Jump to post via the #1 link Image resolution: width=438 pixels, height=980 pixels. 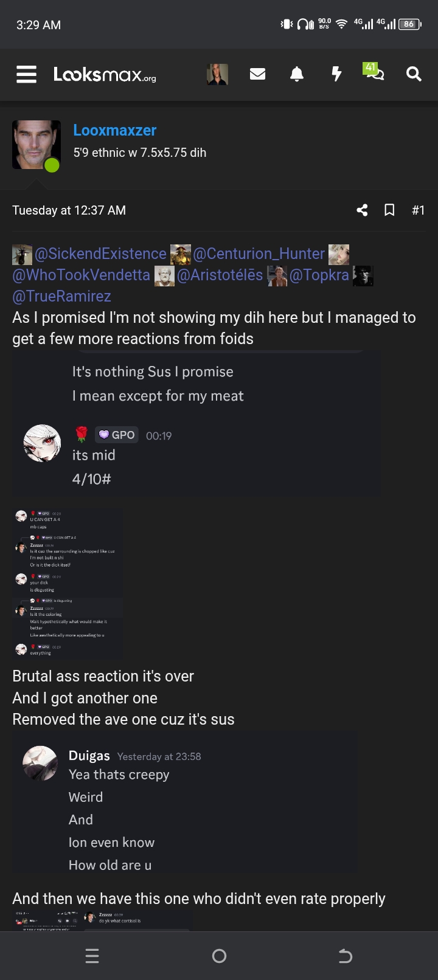click(x=419, y=210)
